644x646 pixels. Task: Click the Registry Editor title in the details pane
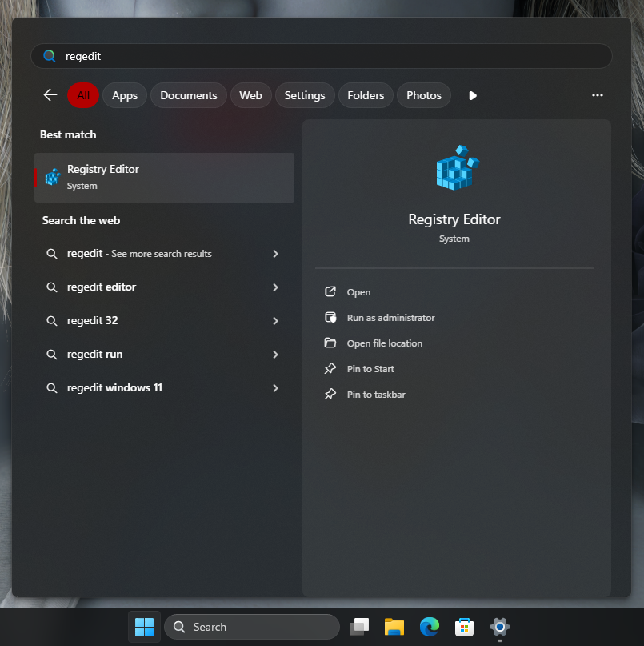(x=454, y=219)
